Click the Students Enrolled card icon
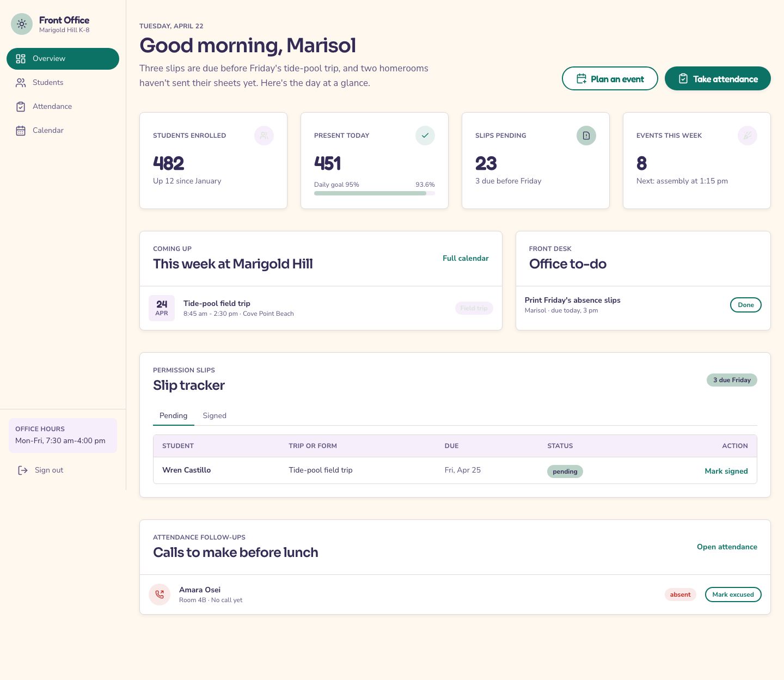 pos(264,136)
